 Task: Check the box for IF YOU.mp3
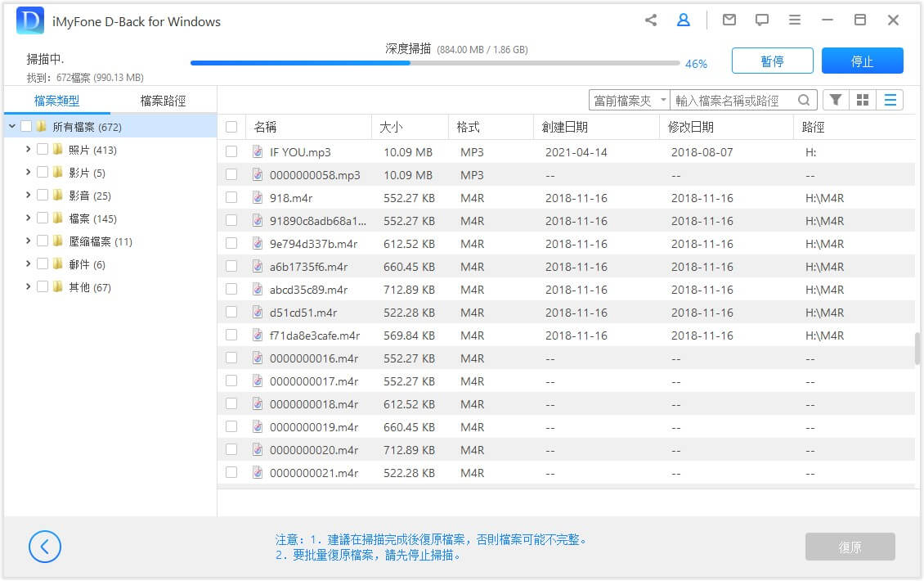click(x=231, y=151)
